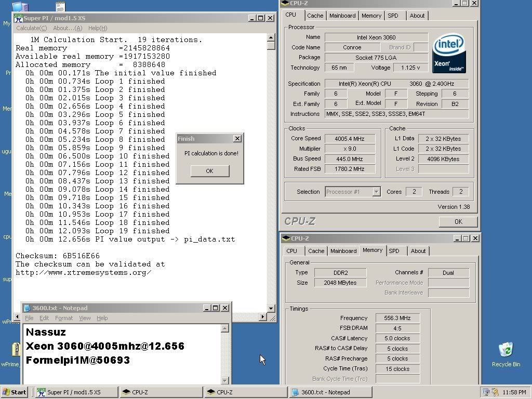
Task: Click the lower CPU-Z title bar chip icon
Action: coord(286,238)
